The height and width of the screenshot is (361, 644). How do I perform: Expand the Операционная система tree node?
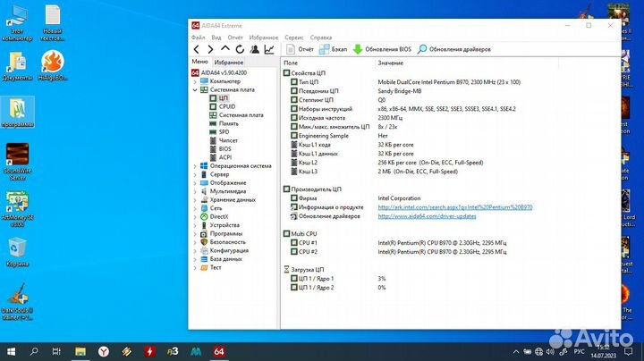[195, 166]
